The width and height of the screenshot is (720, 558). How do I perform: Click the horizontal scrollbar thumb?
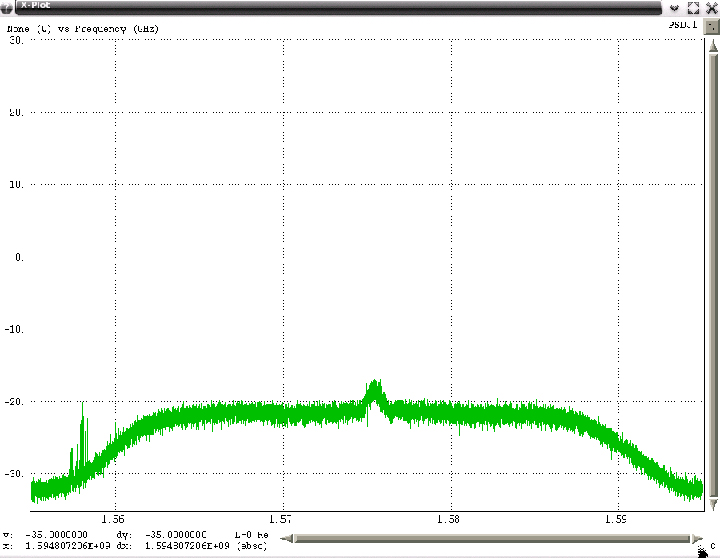pyautogui.click(x=491, y=538)
